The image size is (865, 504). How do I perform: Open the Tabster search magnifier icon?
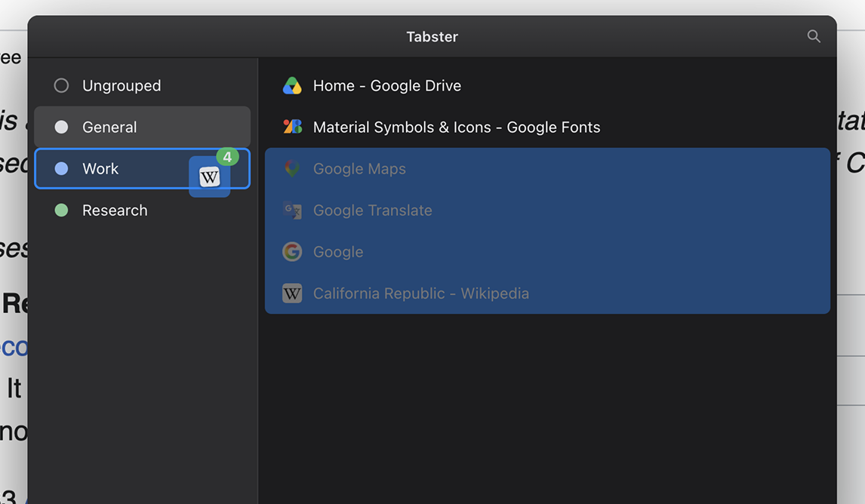coord(814,36)
